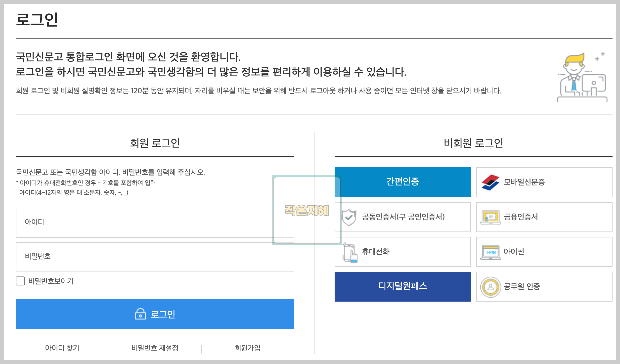Click the financial certificate (금융인증서) icon
The height and width of the screenshot is (364, 620).
click(x=490, y=217)
